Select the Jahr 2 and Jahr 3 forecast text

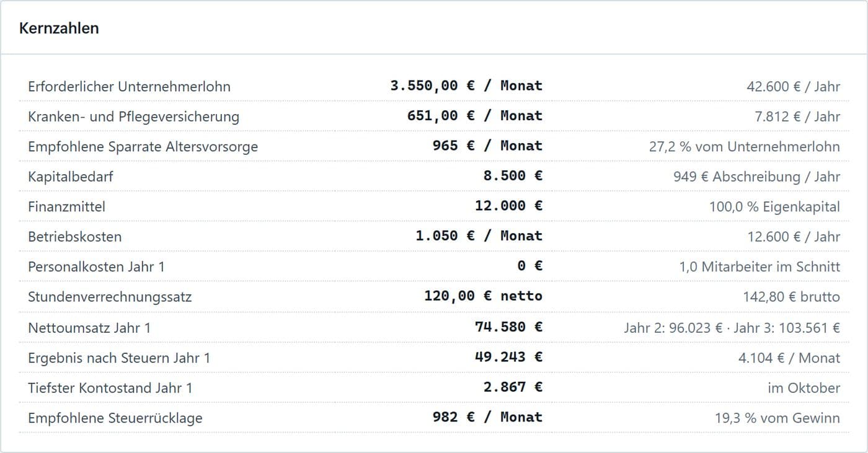coord(732,327)
